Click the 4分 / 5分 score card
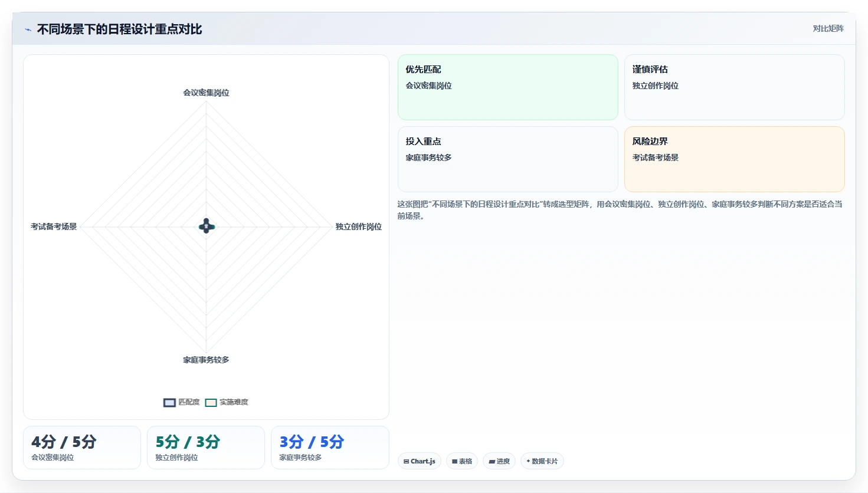The image size is (868, 493). (x=82, y=448)
